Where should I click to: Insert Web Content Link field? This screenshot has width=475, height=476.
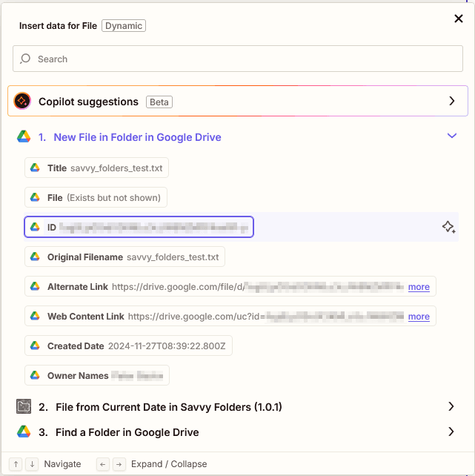point(230,316)
